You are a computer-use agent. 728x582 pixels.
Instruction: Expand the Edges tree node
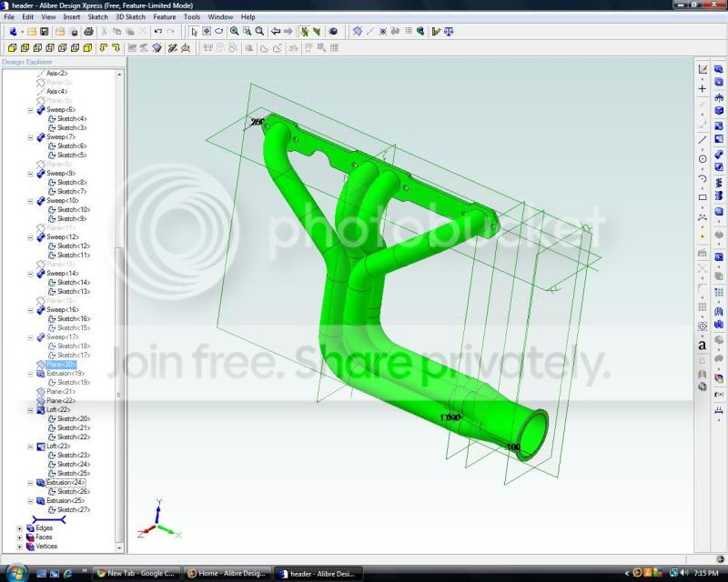19,528
